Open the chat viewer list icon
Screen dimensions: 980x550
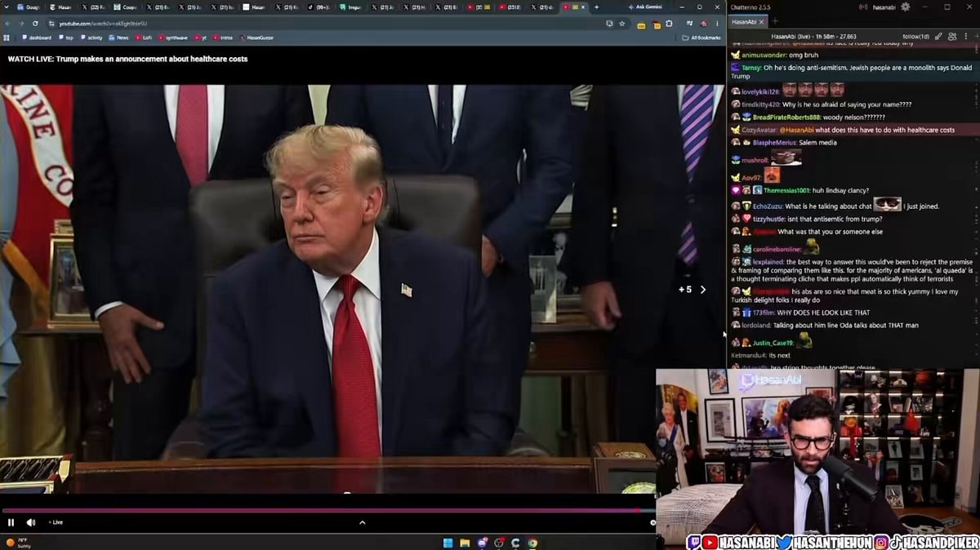pyautogui.click(x=952, y=37)
